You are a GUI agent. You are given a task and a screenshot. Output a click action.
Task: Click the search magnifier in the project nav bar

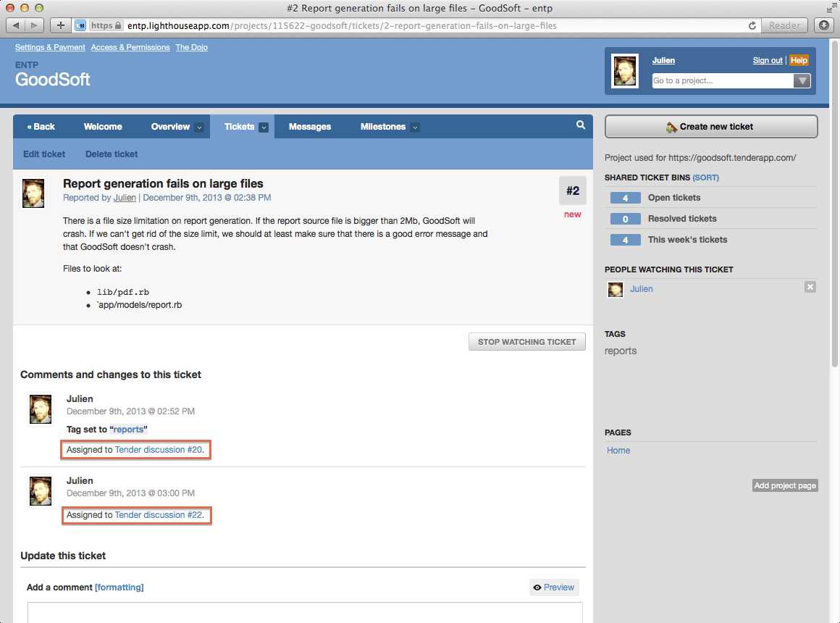[581, 125]
